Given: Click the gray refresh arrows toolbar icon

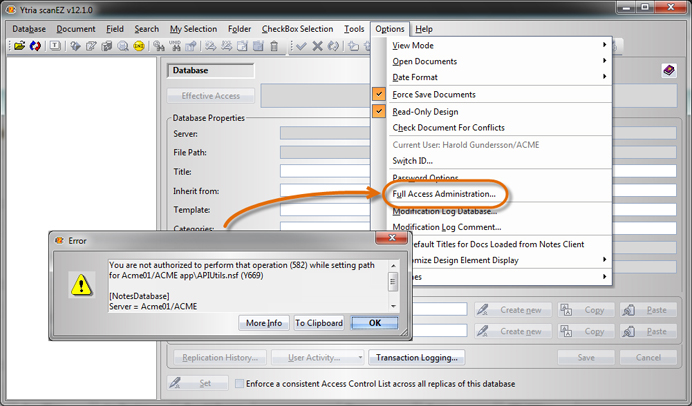Looking at the screenshot, I should point(333,46).
